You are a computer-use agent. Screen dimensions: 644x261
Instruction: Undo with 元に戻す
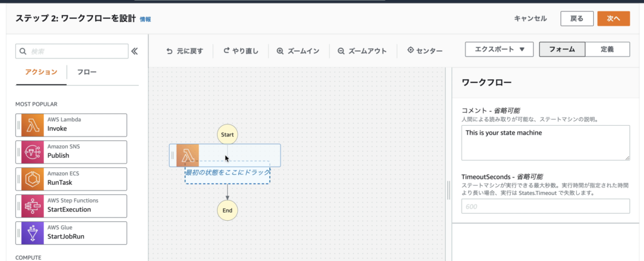[x=184, y=51]
